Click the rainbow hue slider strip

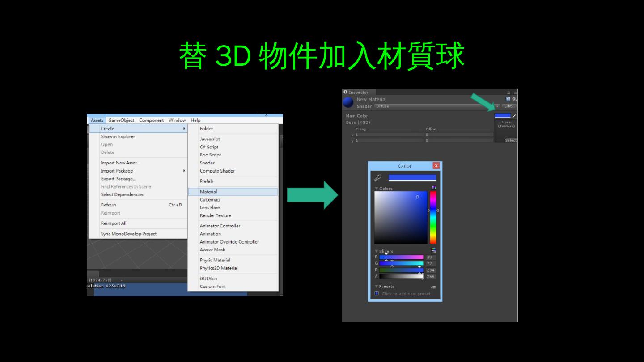433,217
